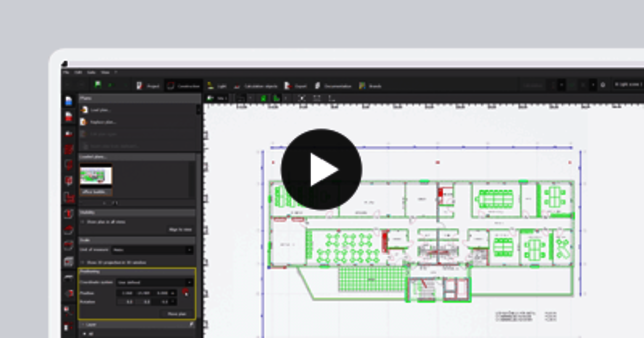Click the Align to view button
This screenshot has width=644, height=338.
click(x=180, y=230)
